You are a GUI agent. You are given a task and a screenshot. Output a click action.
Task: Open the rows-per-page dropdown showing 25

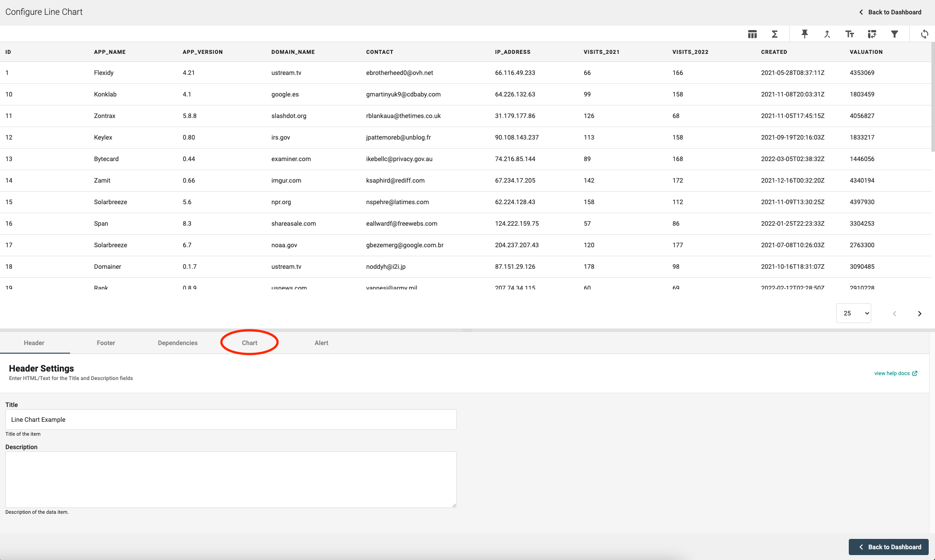coord(853,313)
